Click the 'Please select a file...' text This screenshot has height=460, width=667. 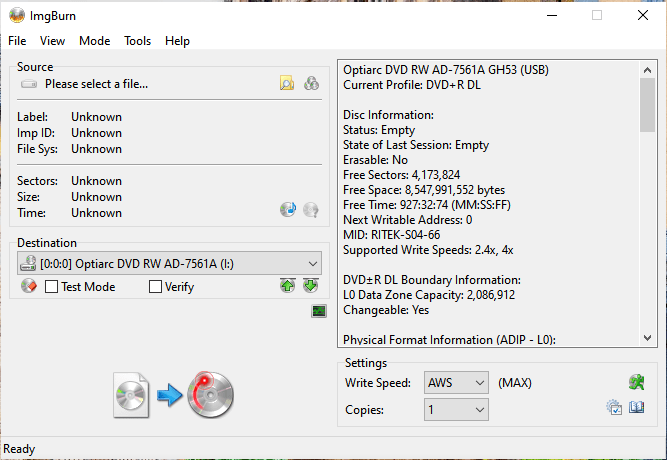tap(97, 84)
